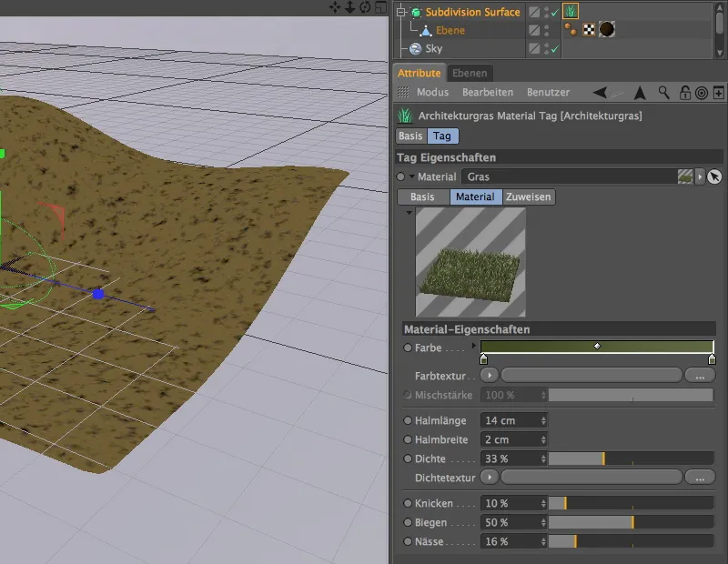Image resolution: width=728 pixels, height=564 pixels.
Task: Click the Sky object icon
Action: pos(414,47)
